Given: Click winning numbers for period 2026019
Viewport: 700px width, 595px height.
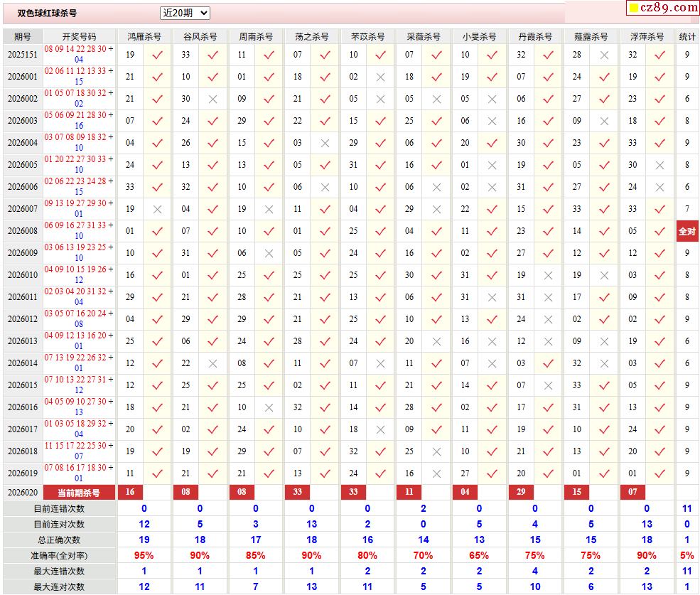Looking at the screenshot, I should 78,473.
